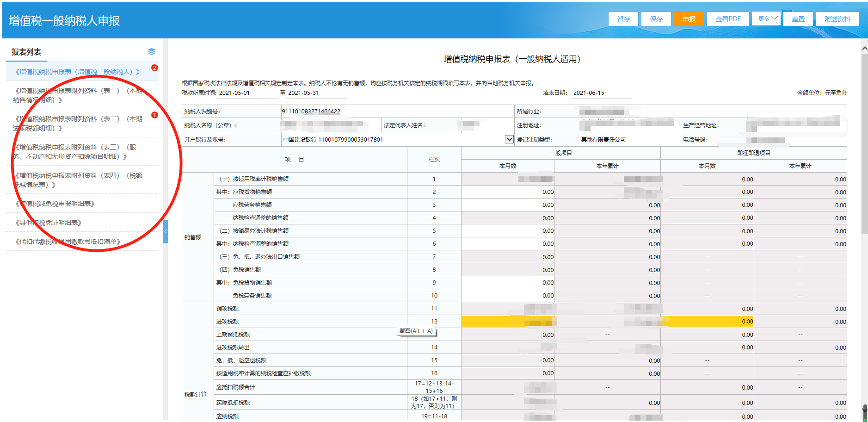Submit using the orange 申报 button
This screenshot has height=422, width=868.
pos(689,19)
